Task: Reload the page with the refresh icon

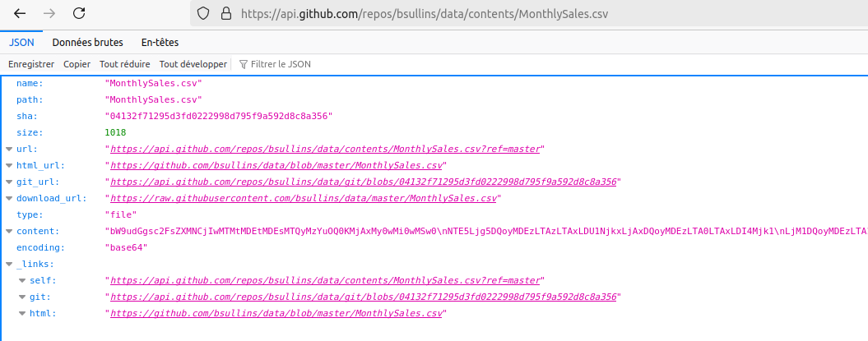Action: click(79, 14)
